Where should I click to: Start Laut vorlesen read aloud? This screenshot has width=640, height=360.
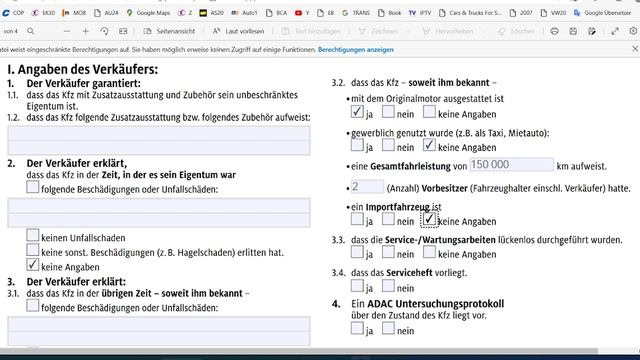(x=238, y=31)
